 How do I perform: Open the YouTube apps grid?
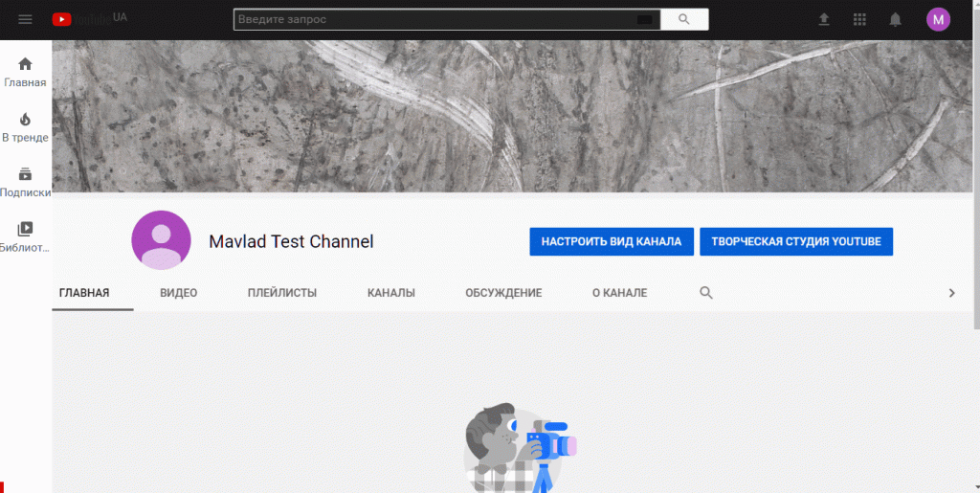click(x=859, y=19)
